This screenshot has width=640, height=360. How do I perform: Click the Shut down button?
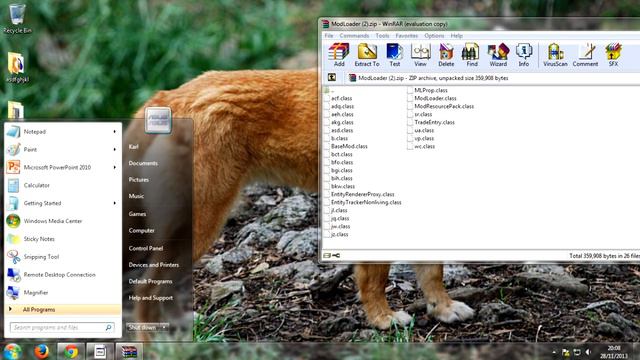(143, 327)
